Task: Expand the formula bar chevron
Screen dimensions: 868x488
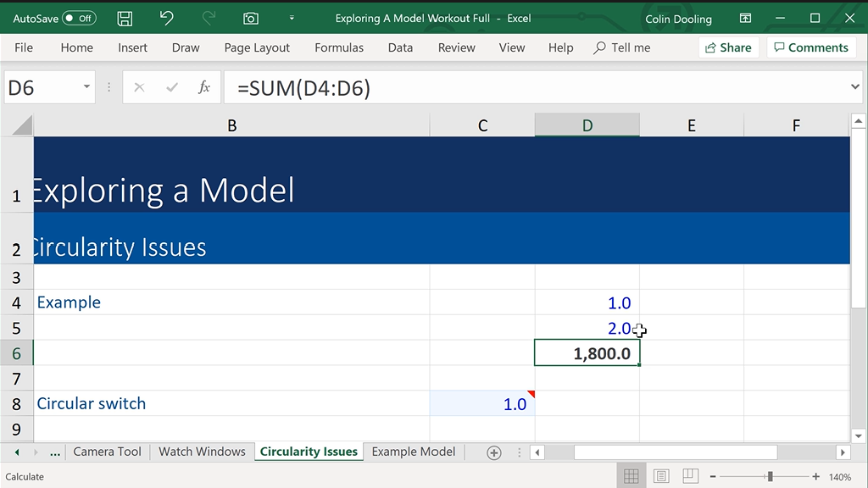Action: (854, 87)
